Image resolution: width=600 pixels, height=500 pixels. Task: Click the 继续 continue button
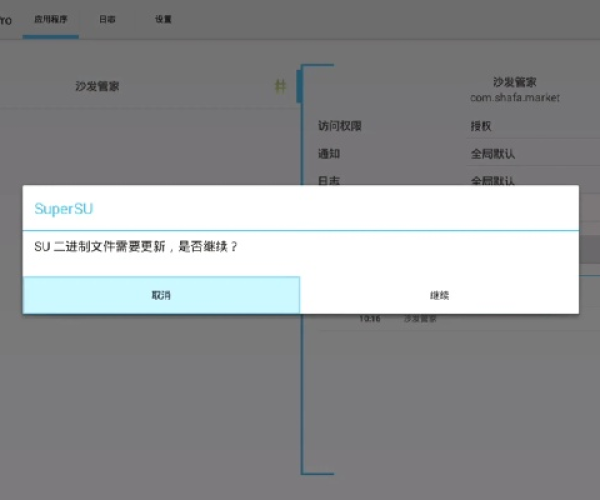(439, 295)
